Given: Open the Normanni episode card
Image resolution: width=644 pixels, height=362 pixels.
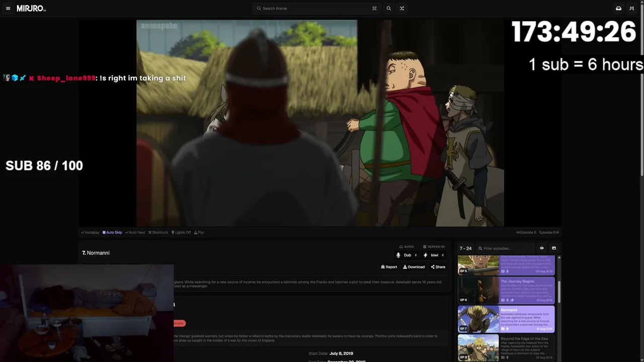Looking at the screenshot, I should point(506,319).
